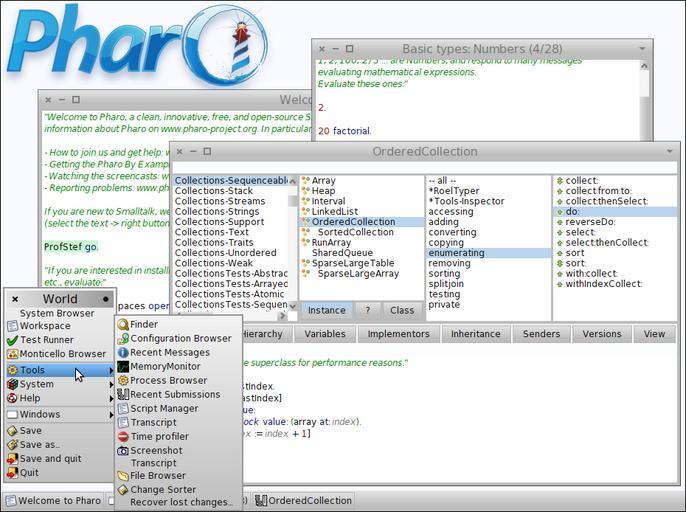
Task: Open the Monticello Browser
Action: [62, 354]
